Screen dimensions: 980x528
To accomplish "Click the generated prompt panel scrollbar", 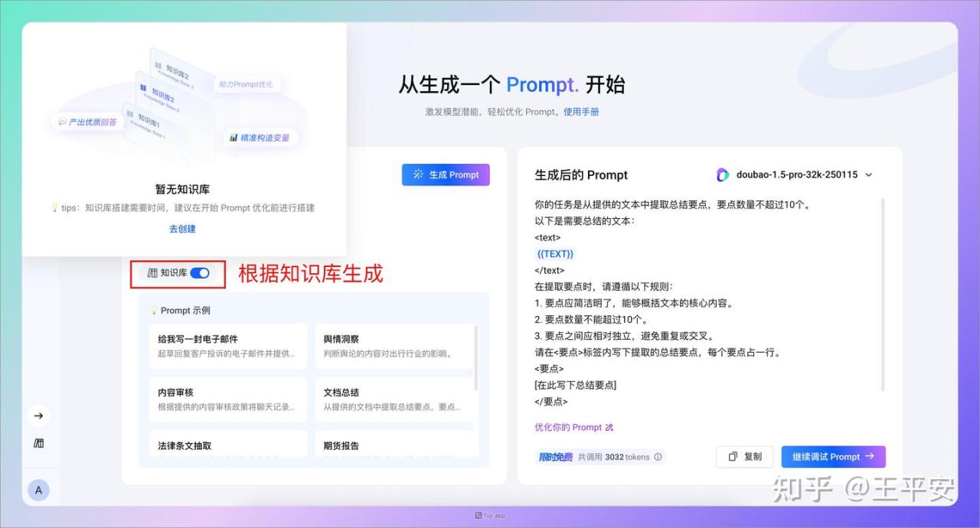I will [883, 295].
